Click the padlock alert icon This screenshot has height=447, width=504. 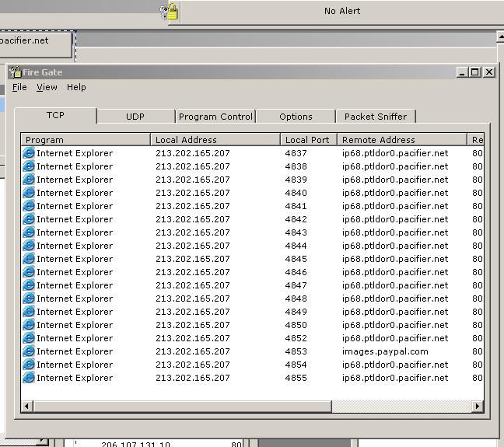(170, 11)
